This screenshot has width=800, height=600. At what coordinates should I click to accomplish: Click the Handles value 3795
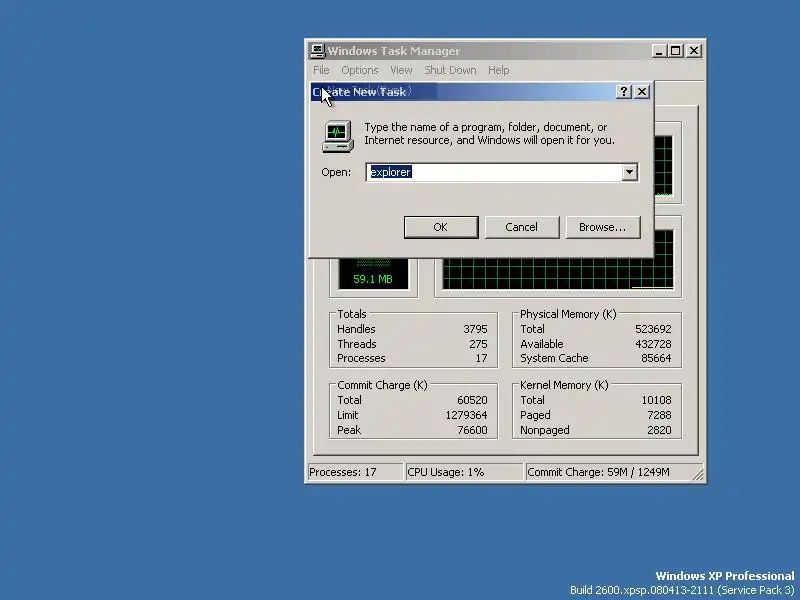coord(475,329)
